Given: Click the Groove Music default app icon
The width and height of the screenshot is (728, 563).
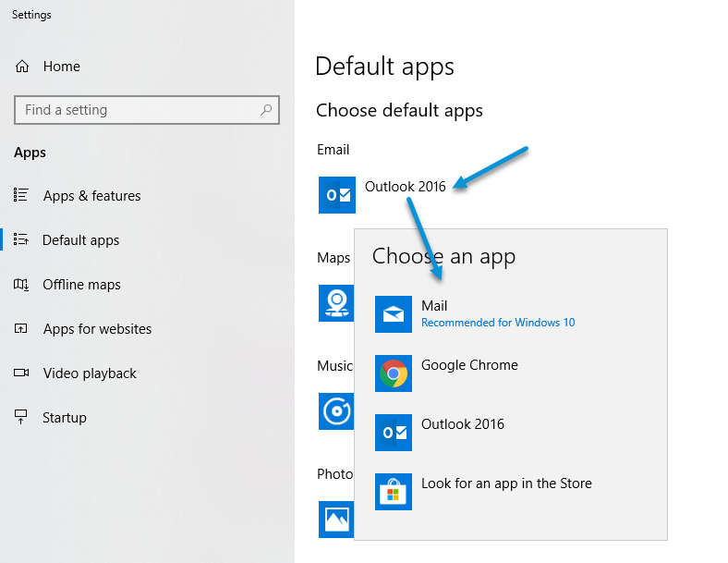Looking at the screenshot, I should (336, 411).
